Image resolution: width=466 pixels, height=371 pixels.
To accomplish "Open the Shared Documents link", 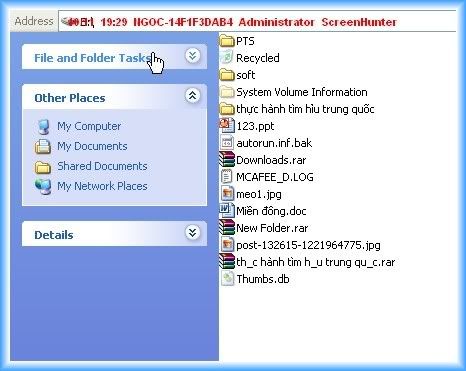I will [x=102, y=166].
